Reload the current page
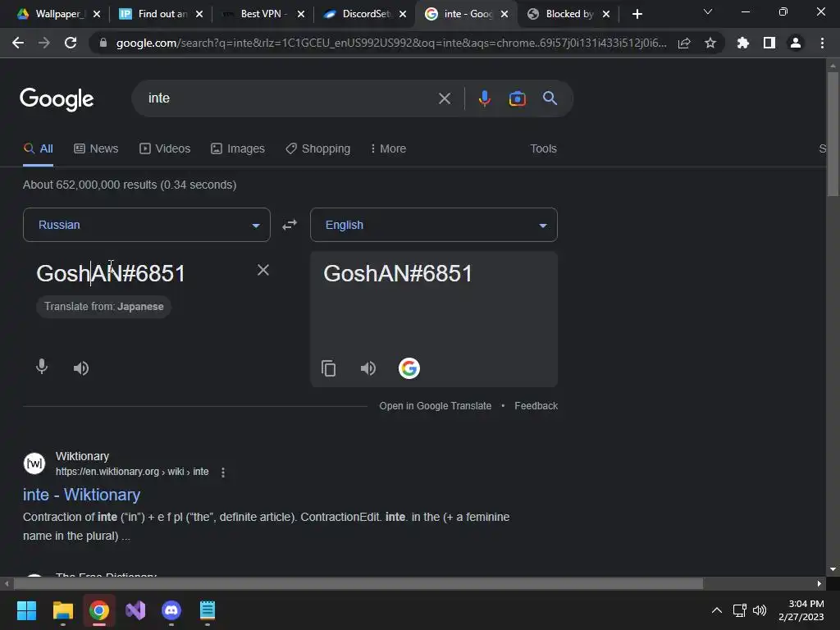The image size is (840, 630). pyautogui.click(x=71, y=43)
